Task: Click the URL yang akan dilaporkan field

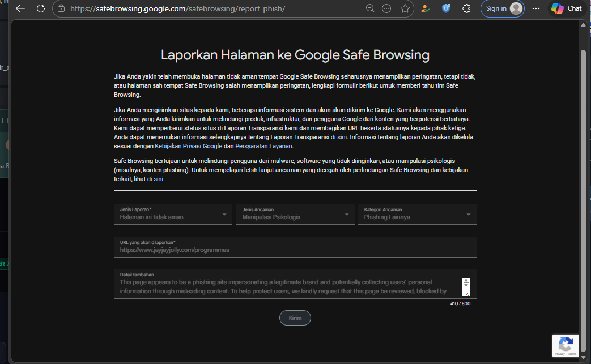Action: [295, 247]
